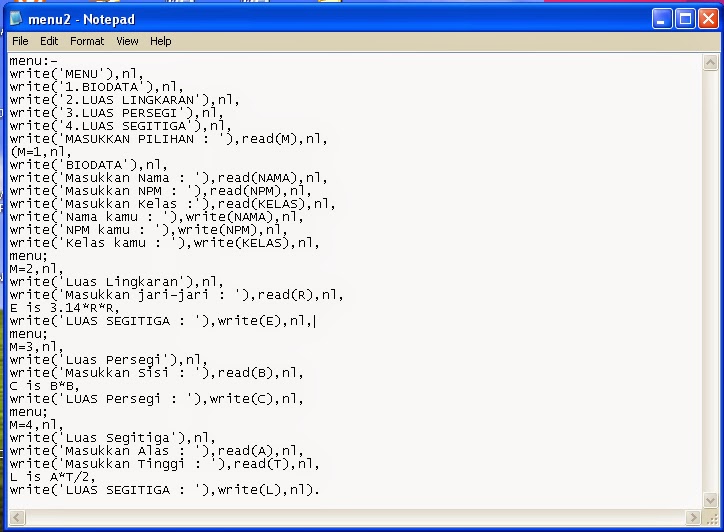Open the File menu
This screenshot has width=724, height=532.
point(20,41)
